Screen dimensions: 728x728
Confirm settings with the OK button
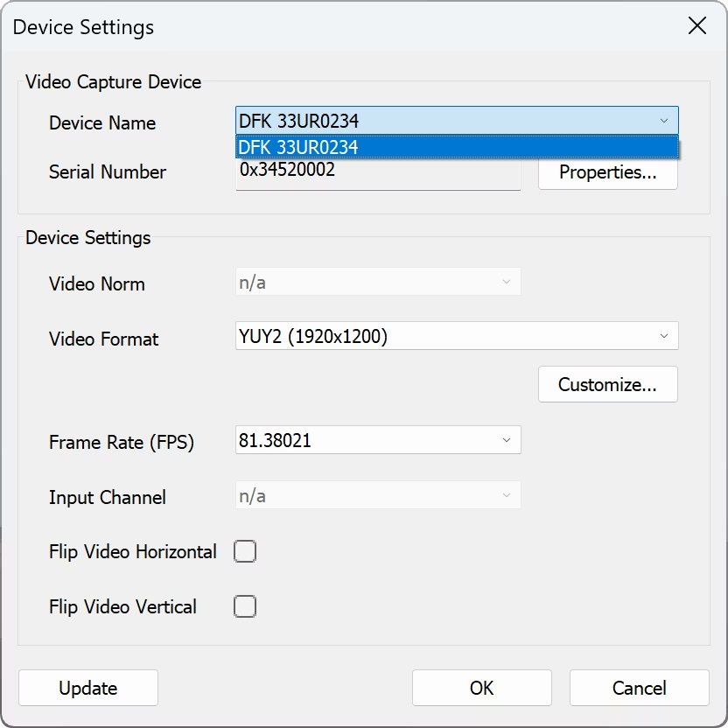(x=481, y=688)
